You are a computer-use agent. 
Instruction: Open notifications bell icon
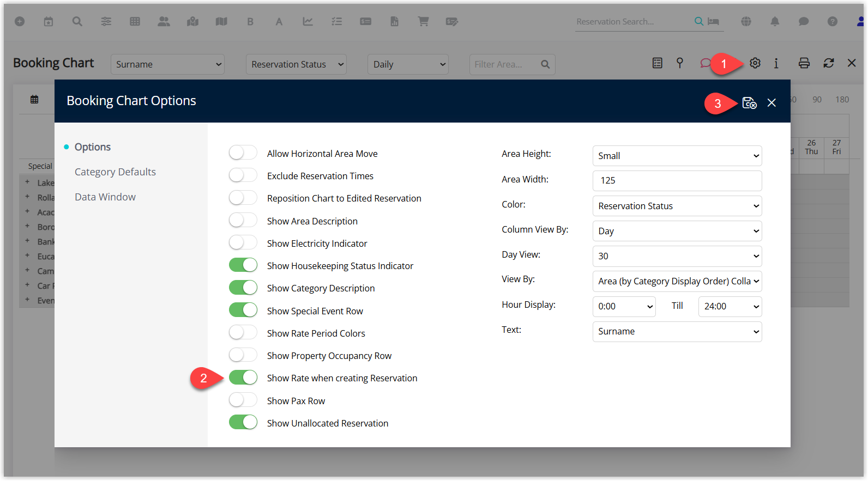pyautogui.click(x=775, y=21)
